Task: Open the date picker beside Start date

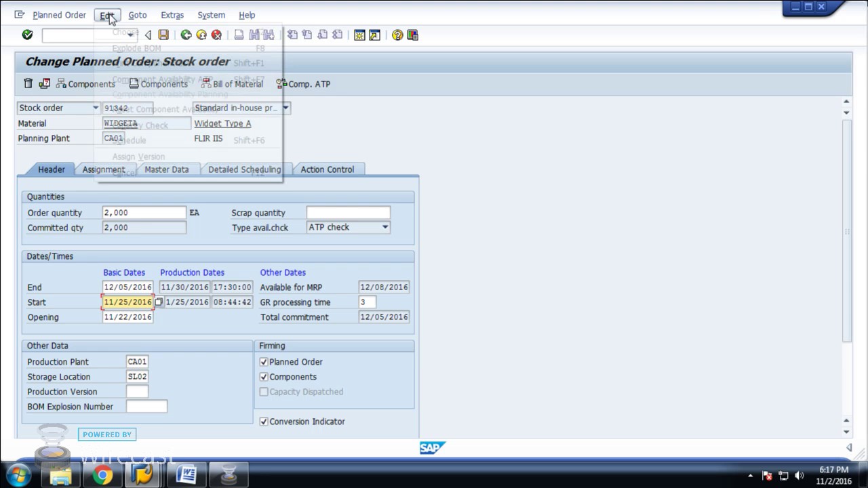Action: 158,302
